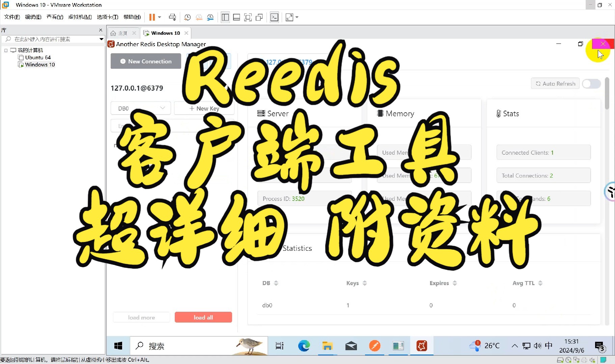The width and height of the screenshot is (615, 364).
Task: Click the stretch guest display icon
Action: (x=289, y=17)
